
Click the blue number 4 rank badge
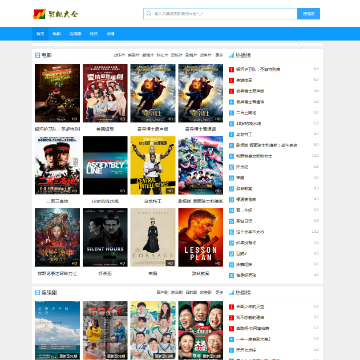coord(231,102)
